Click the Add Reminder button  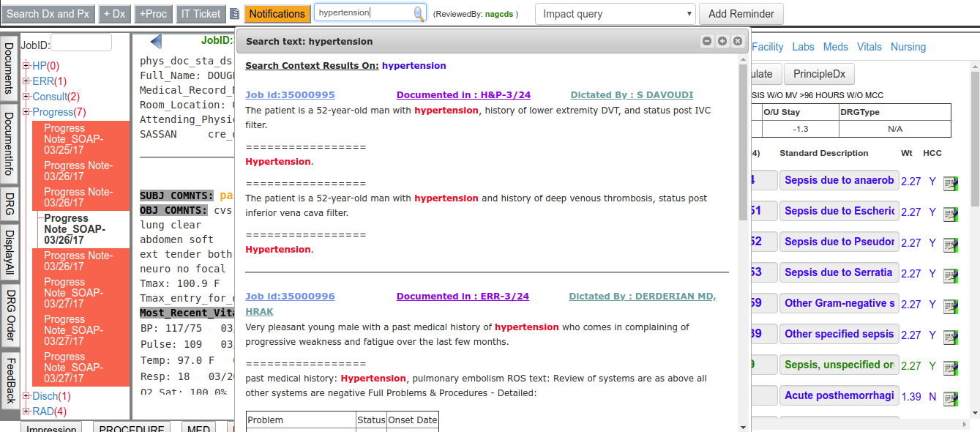(x=741, y=14)
